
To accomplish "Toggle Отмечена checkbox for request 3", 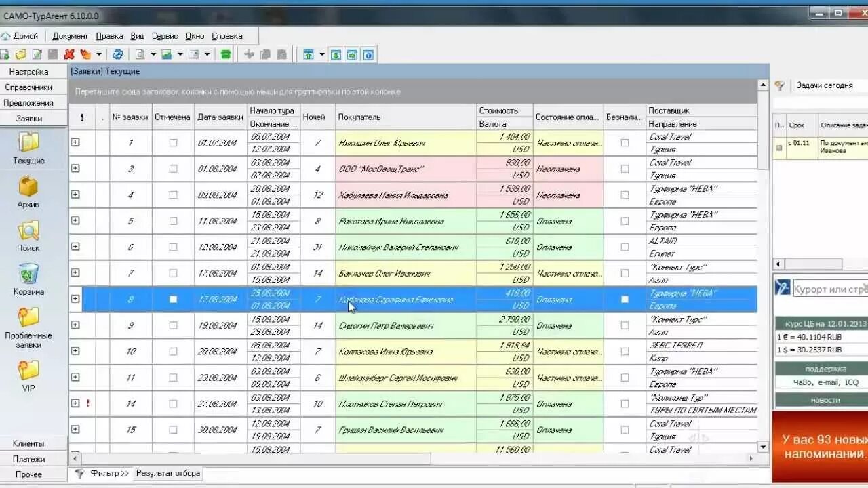I will (173, 169).
